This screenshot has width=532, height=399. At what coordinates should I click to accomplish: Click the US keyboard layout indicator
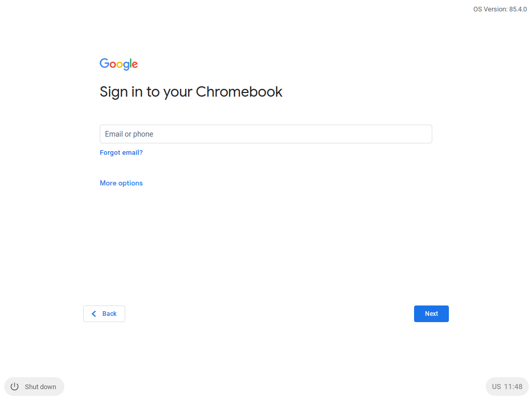(497, 387)
